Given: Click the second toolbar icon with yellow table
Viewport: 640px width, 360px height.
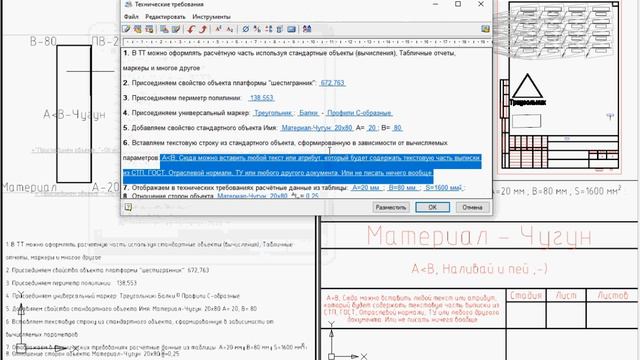Looking at the screenshot, I should 138,29.
